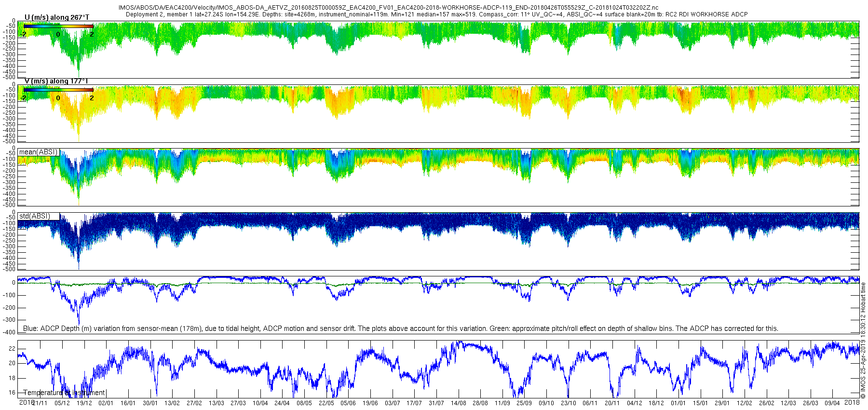
Task: Click the '18/12' date tick label
Action: [x=656, y=403]
